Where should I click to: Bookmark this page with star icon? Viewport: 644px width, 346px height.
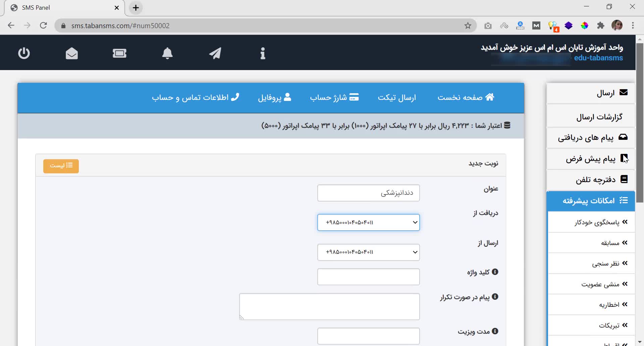468,26
